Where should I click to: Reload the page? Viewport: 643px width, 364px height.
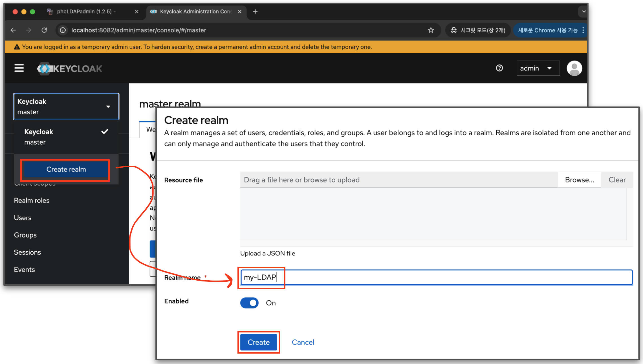click(44, 30)
